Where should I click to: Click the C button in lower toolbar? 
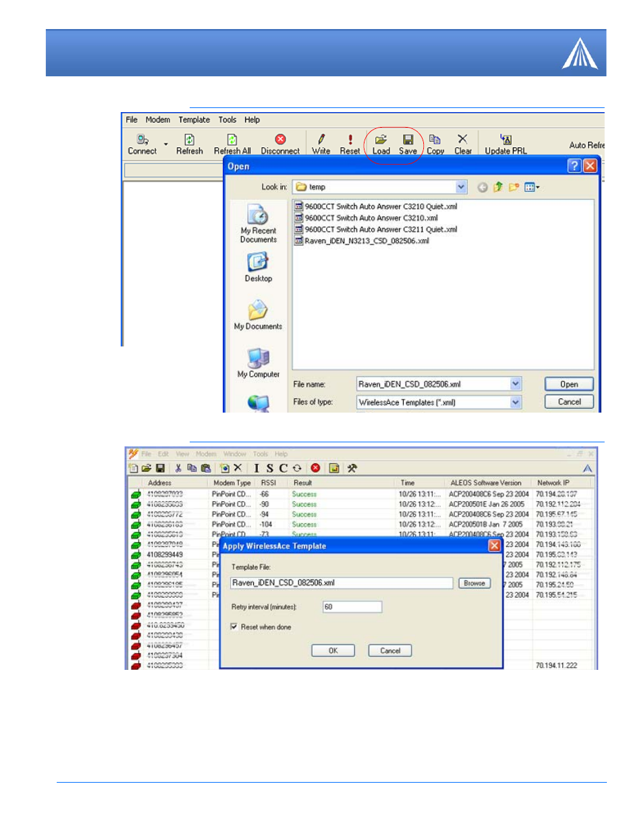point(283,468)
